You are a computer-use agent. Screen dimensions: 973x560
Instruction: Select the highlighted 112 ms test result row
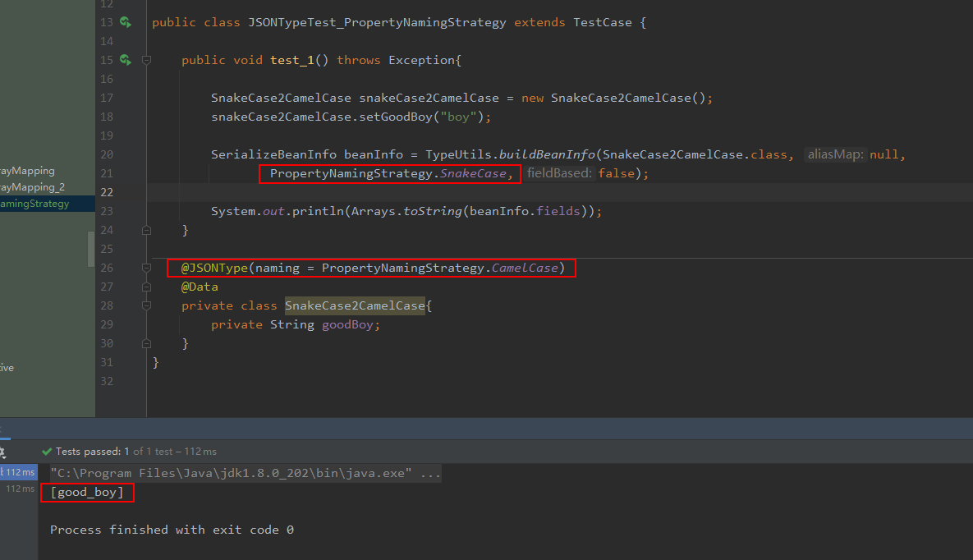point(19,472)
